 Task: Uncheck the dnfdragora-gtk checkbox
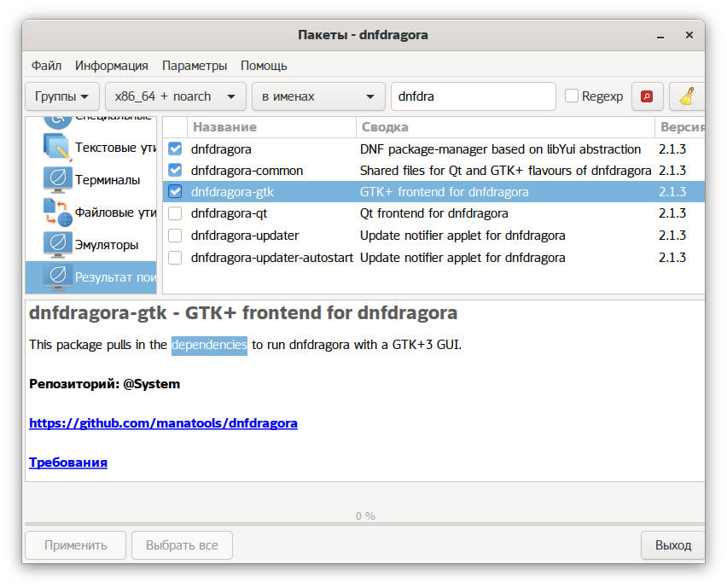[175, 191]
